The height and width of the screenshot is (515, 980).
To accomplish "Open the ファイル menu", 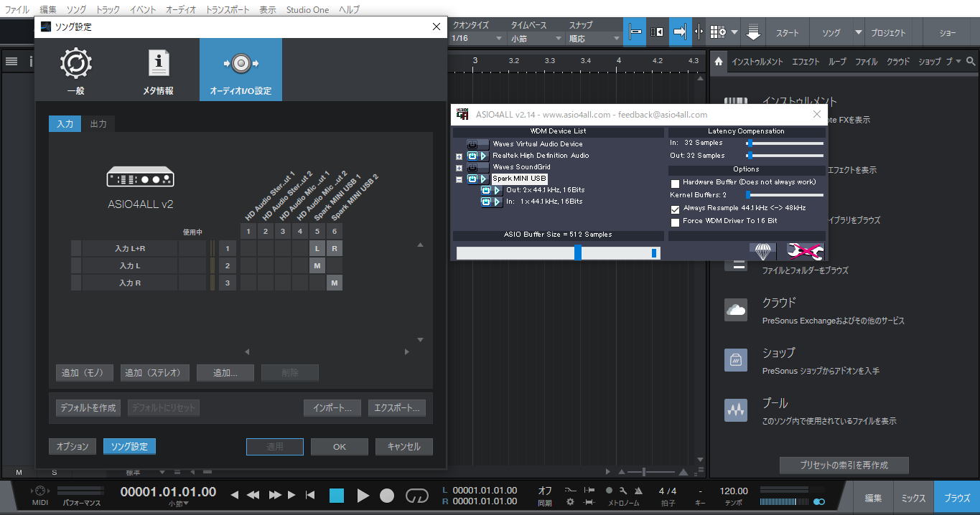I will point(17,10).
